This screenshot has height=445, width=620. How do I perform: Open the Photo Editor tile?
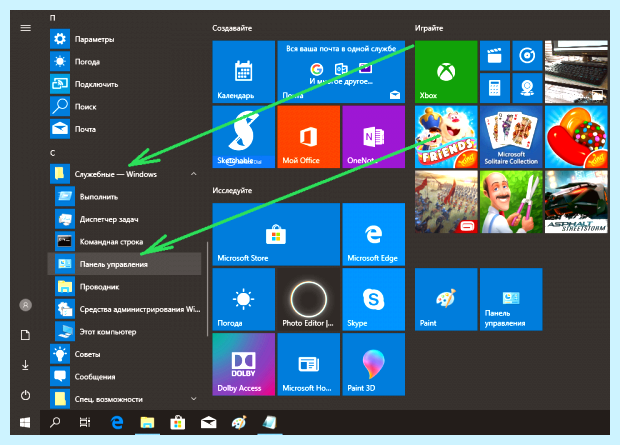pyautogui.click(x=308, y=299)
